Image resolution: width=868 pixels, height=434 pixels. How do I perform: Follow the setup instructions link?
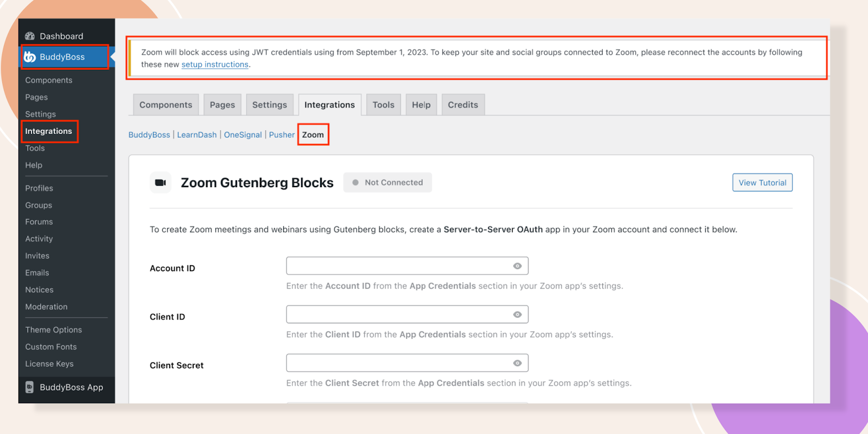[x=215, y=65]
